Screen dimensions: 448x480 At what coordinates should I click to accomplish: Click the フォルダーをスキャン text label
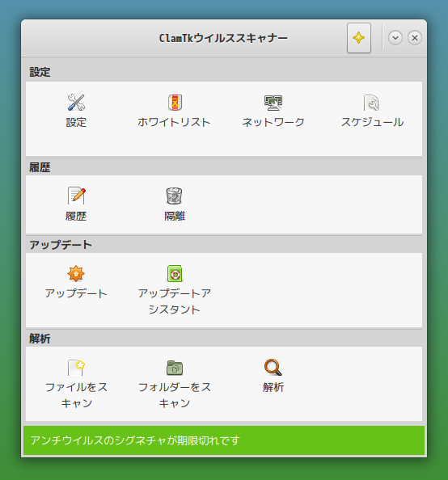[x=175, y=395]
